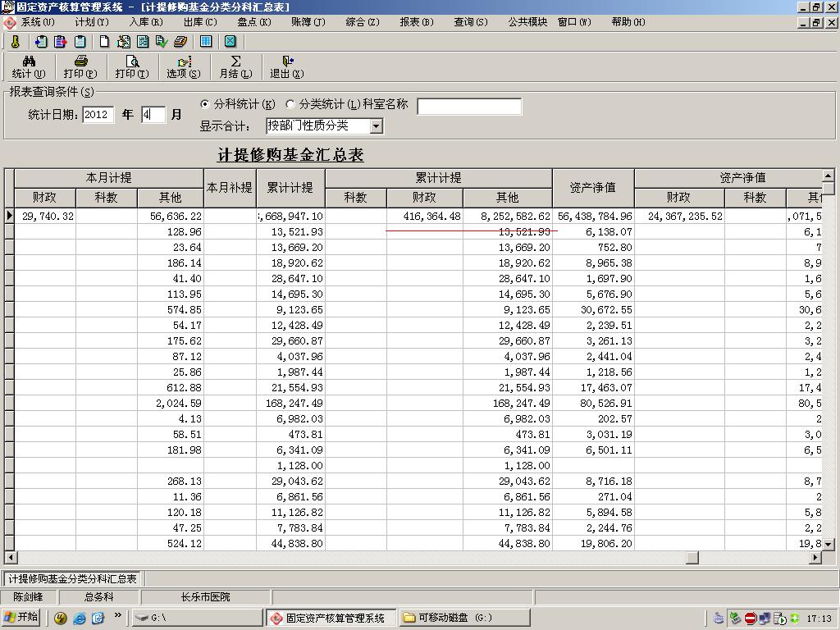
Task: Click Internet Explorer quick launch icon
Action: (80, 619)
